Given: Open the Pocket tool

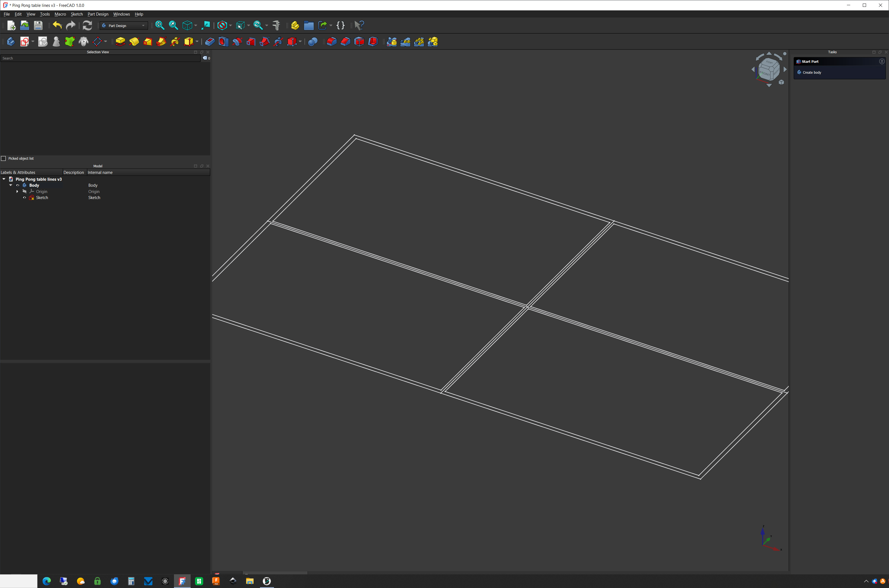Looking at the screenshot, I should point(210,41).
